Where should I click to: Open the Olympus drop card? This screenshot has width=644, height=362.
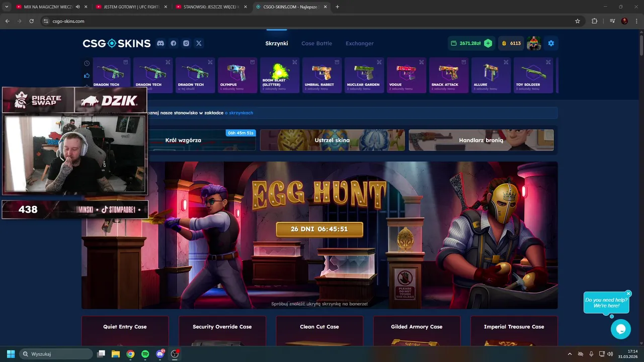(237, 75)
